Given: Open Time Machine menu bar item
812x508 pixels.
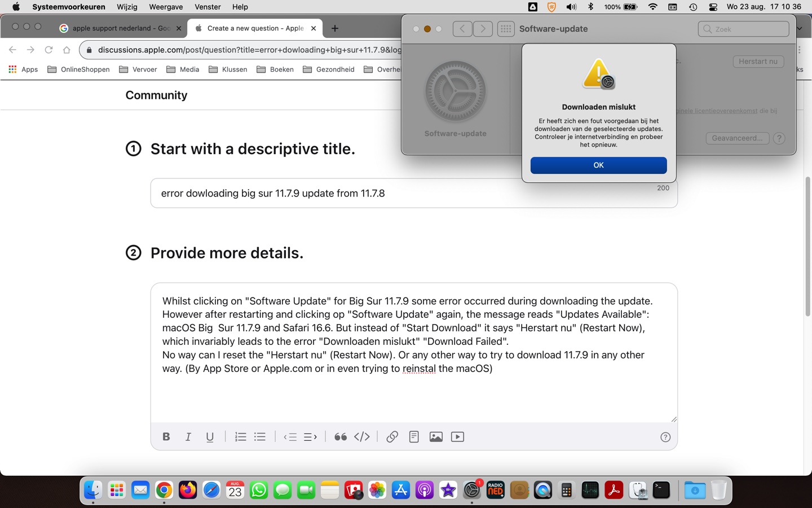Looking at the screenshot, I should [693, 7].
